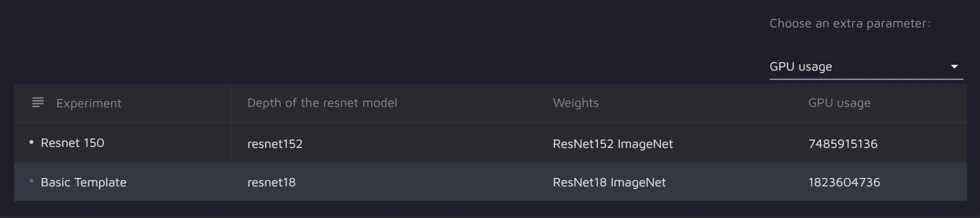Click the resnet152 depth cell
Screen dimensions: 980x218
click(x=275, y=144)
